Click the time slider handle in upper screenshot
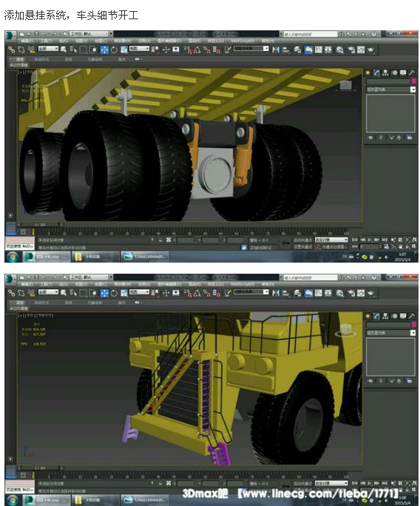 coord(40,224)
